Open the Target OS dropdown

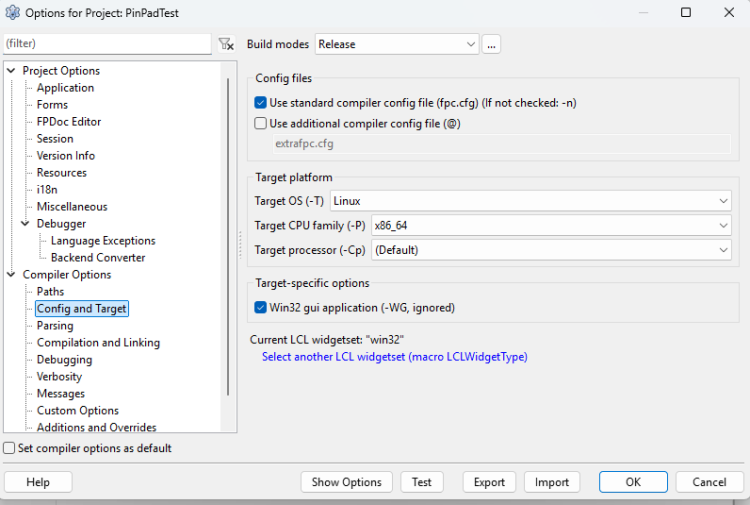coord(530,201)
